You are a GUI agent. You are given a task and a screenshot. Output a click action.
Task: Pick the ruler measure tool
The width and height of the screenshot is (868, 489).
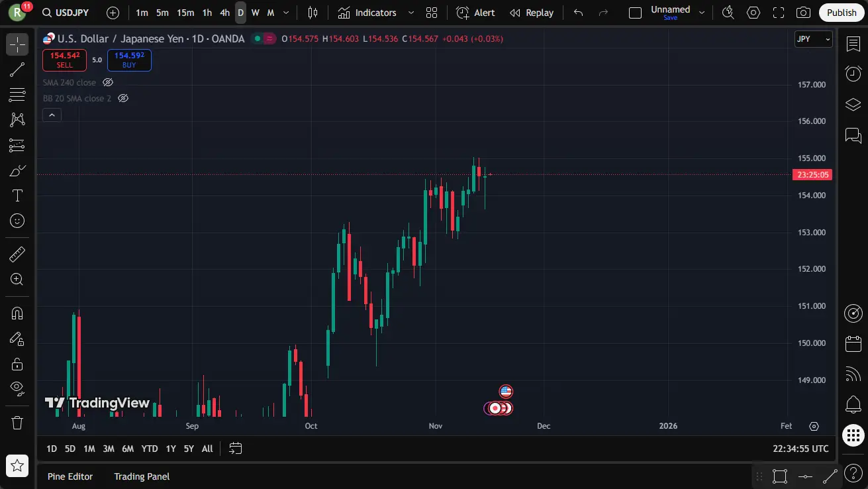tap(17, 254)
